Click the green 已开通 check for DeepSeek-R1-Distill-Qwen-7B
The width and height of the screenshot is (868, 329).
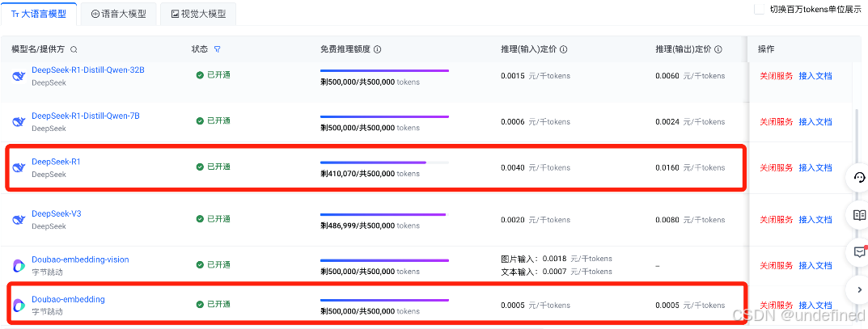[x=200, y=120]
